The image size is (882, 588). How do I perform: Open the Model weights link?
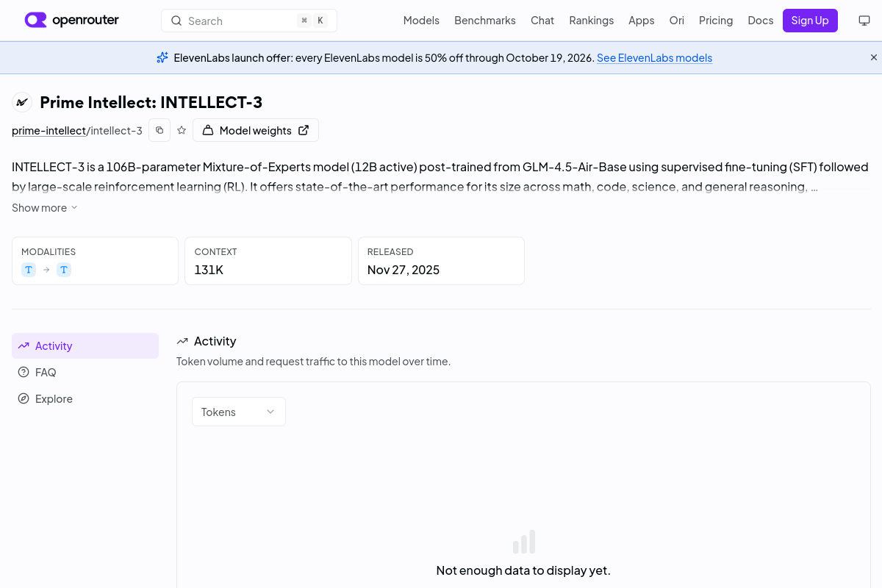tap(256, 130)
